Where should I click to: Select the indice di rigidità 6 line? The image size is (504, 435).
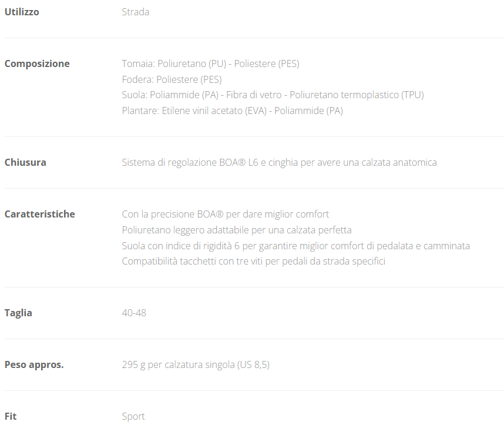295,246
